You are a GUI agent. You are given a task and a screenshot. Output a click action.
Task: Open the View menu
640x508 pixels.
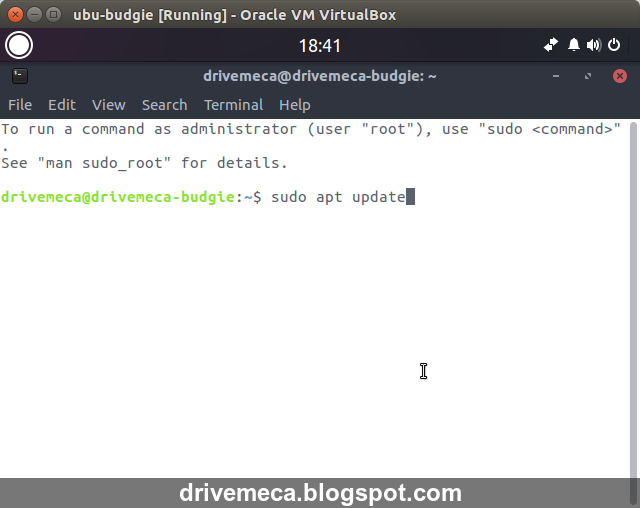tap(109, 105)
